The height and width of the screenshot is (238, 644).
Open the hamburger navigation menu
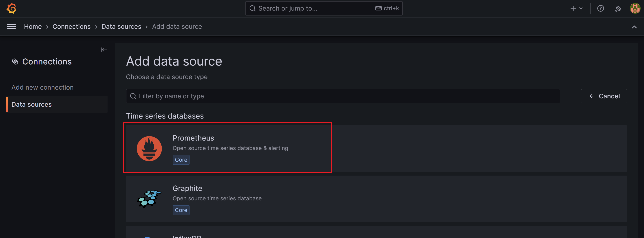pyautogui.click(x=11, y=26)
